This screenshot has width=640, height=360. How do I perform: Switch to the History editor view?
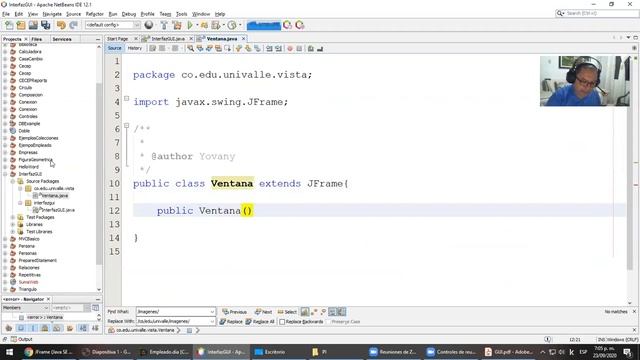[135, 48]
